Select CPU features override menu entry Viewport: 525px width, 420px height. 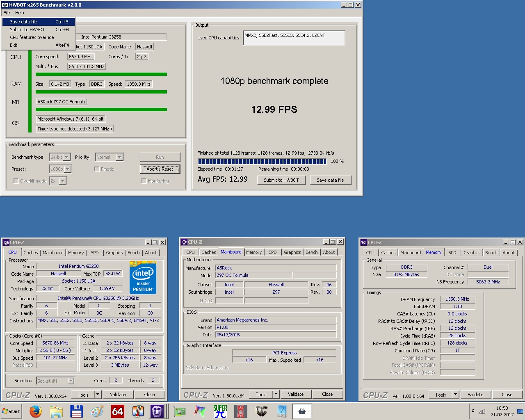pos(39,37)
